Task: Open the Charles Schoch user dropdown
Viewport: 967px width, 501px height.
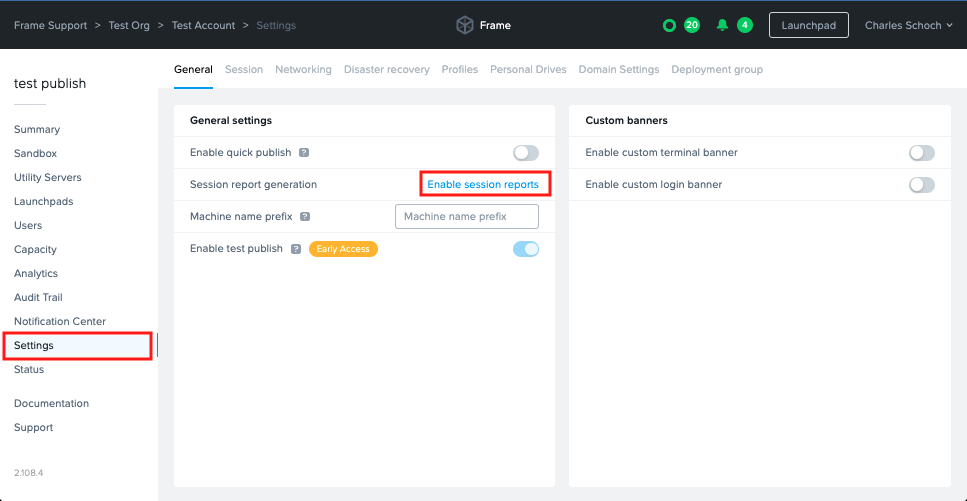Action: (909, 25)
